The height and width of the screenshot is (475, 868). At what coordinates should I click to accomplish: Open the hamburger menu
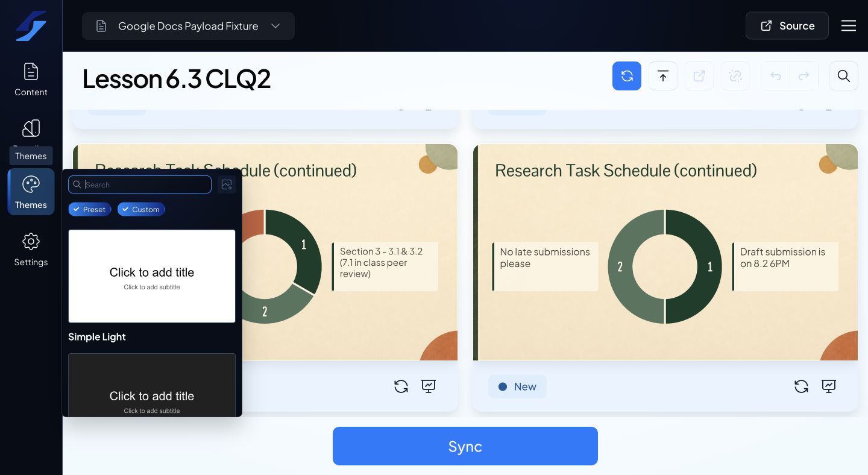click(x=849, y=26)
